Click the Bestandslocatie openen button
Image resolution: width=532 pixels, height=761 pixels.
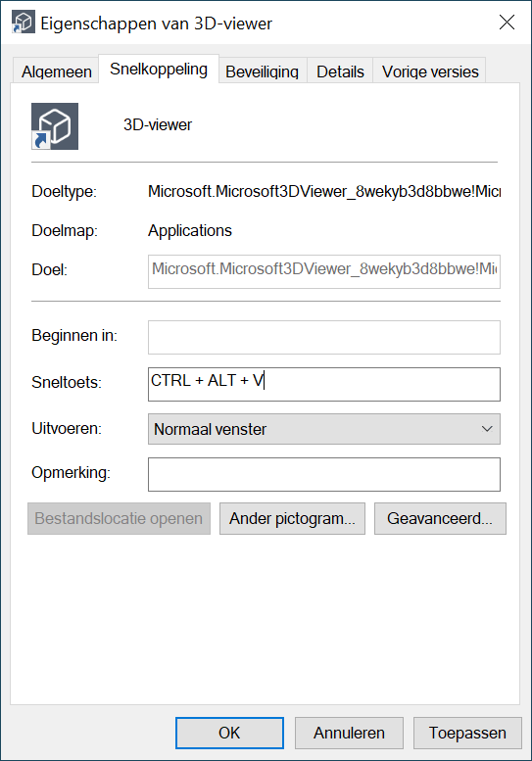click(119, 519)
